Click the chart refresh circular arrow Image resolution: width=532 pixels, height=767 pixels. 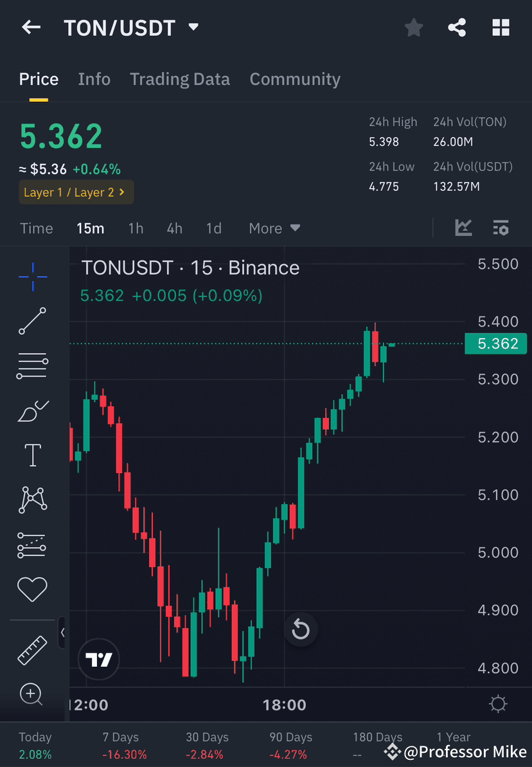301,630
